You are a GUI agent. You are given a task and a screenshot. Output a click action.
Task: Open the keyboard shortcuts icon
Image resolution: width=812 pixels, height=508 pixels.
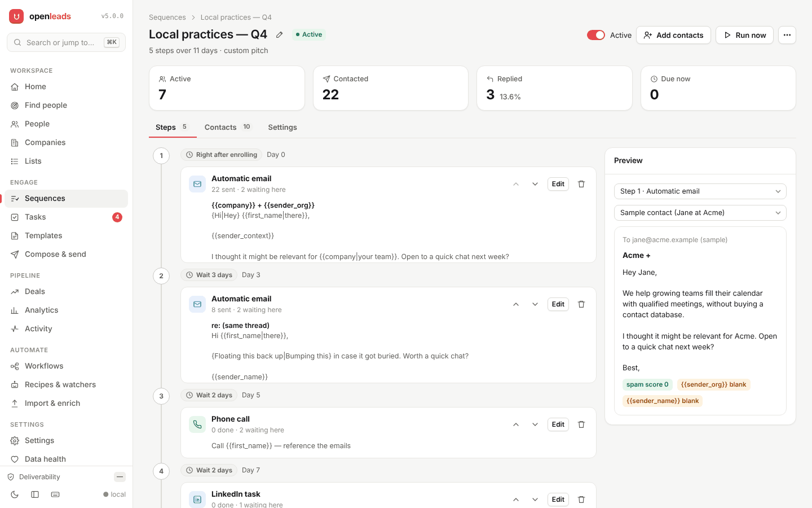[x=55, y=494]
